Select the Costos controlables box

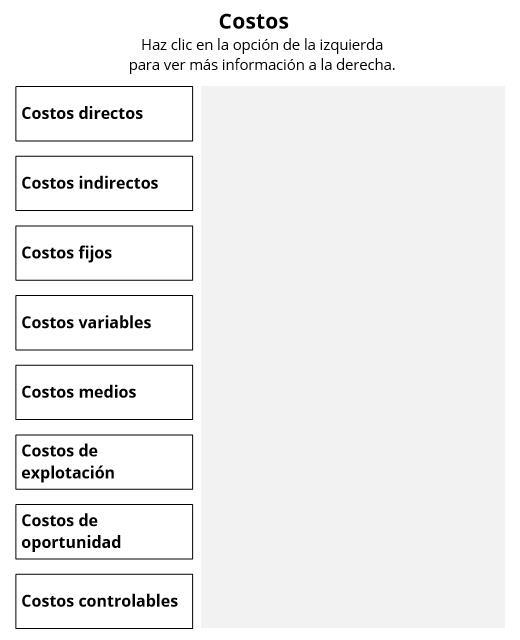[104, 601]
